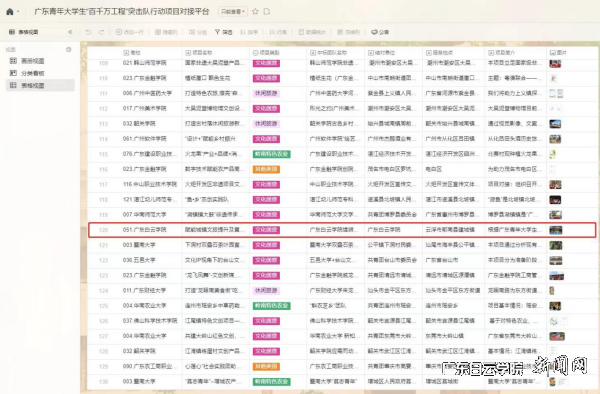Star this document as favorite
This screenshot has height=394, width=600.
point(255,11)
